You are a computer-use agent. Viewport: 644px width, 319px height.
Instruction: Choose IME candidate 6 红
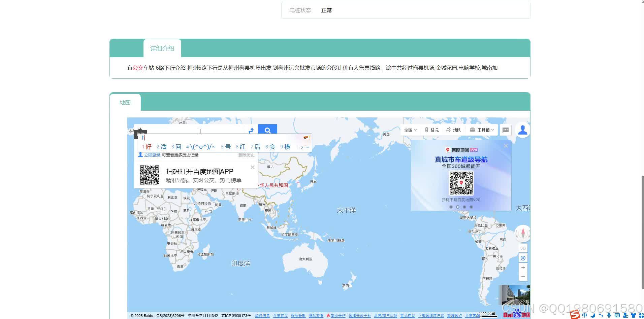[240, 147]
